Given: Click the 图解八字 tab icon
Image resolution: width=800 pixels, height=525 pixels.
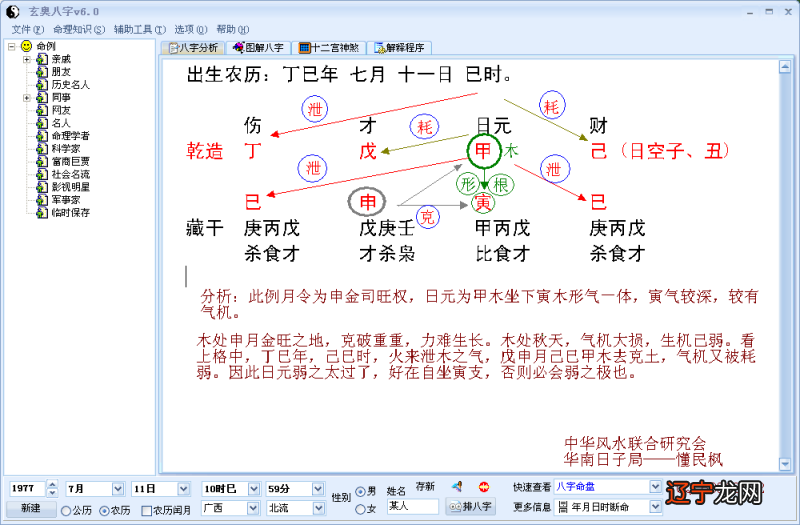Looking at the screenshot, I should [238, 47].
